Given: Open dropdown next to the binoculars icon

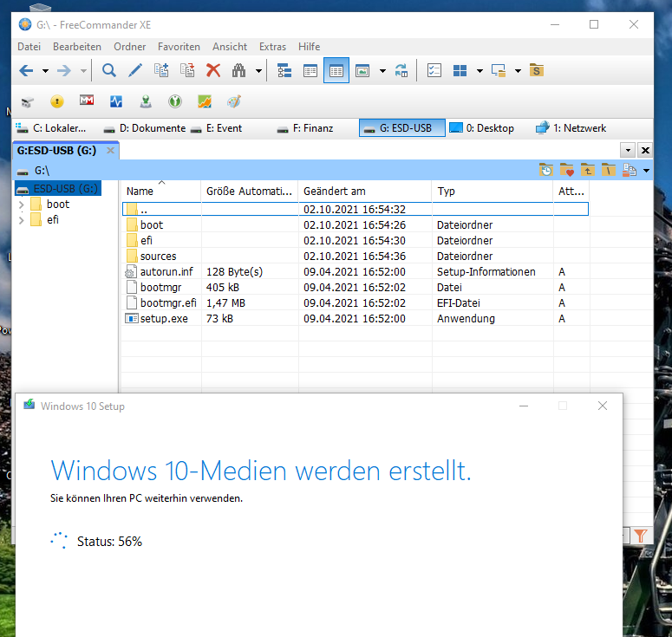Looking at the screenshot, I should pos(258,71).
